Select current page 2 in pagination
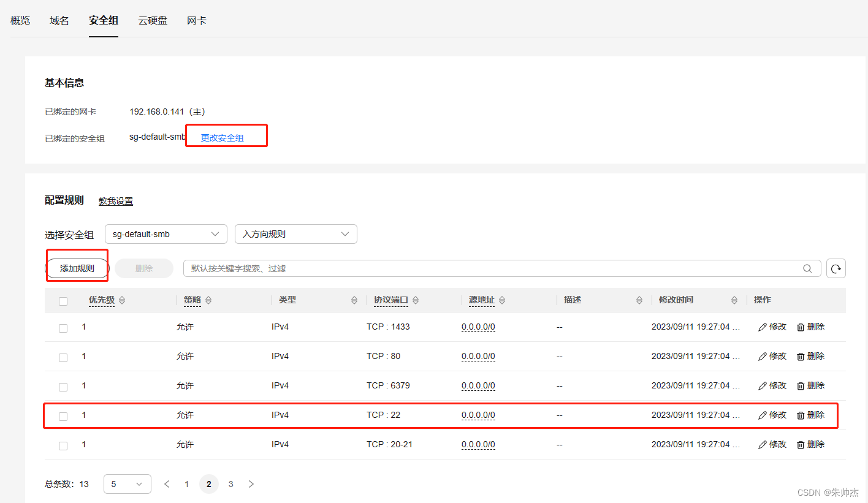Image resolution: width=868 pixels, height=503 pixels. click(209, 484)
